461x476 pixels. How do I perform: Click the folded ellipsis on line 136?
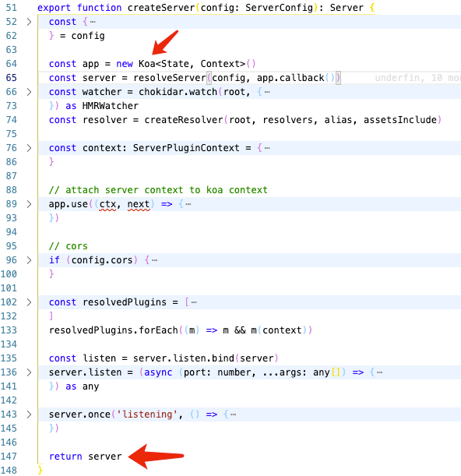coord(379,372)
